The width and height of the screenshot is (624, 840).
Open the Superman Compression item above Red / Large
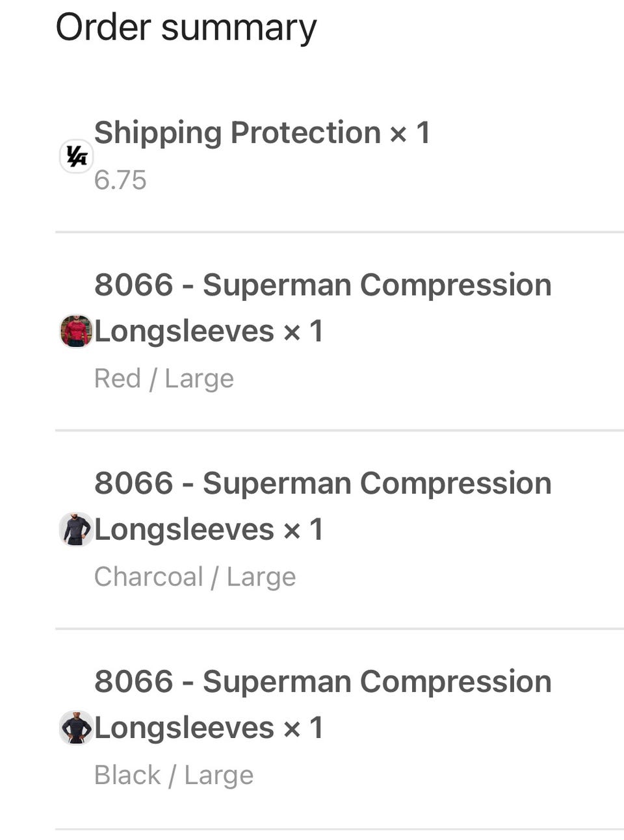pyautogui.click(x=323, y=308)
